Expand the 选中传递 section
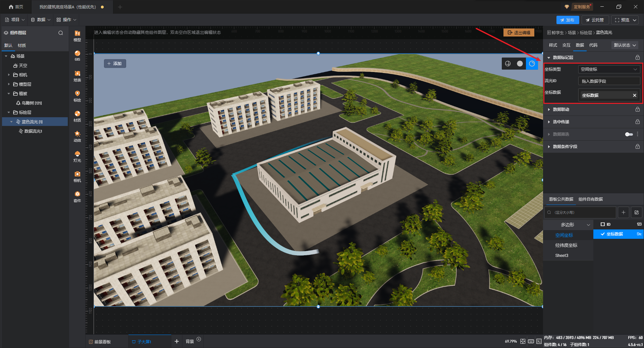The height and width of the screenshot is (348, 644). pyautogui.click(x=549, y=122)
